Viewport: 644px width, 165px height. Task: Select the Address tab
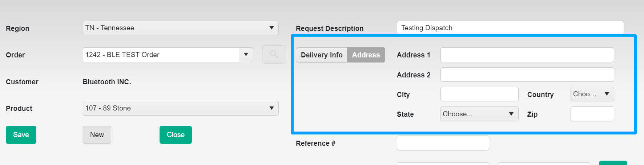tap(366, 55)
